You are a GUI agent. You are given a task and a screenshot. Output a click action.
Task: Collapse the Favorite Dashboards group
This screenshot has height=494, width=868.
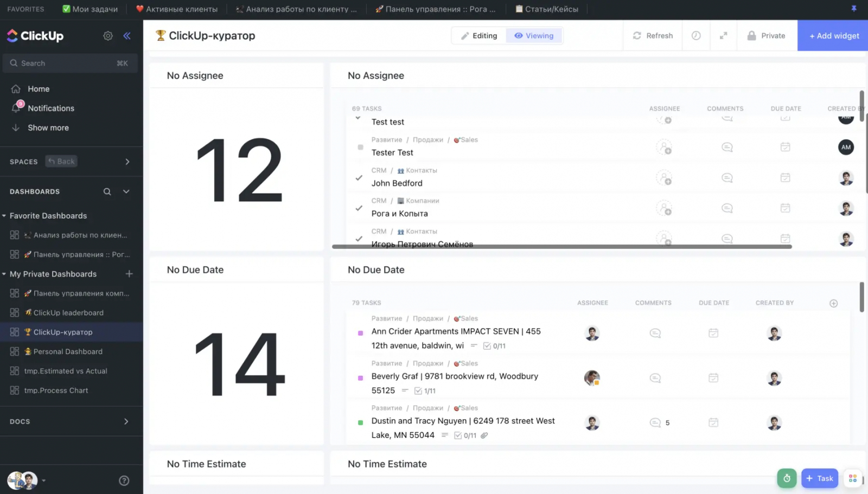click(4, 216)
